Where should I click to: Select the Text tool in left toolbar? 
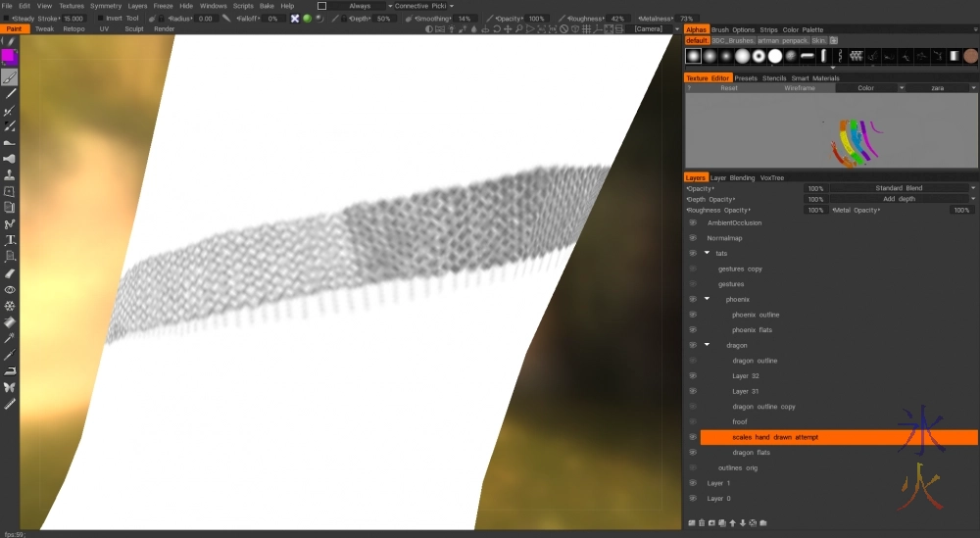tap(10, 239)
